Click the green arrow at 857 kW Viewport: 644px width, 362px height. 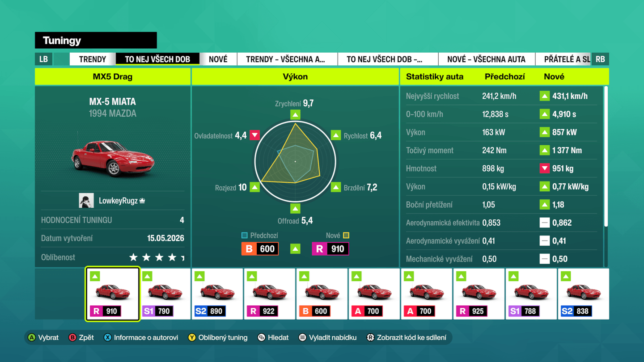click(x=544, y=132)
